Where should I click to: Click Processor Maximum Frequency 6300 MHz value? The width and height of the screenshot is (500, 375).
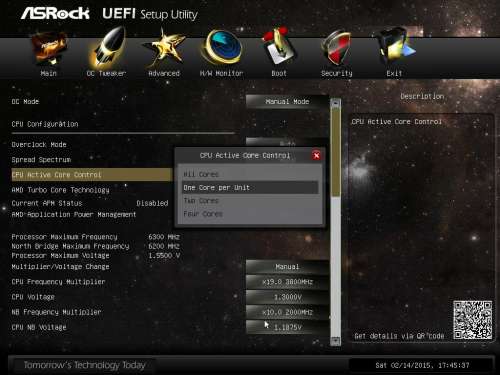[x=164, y=237]
